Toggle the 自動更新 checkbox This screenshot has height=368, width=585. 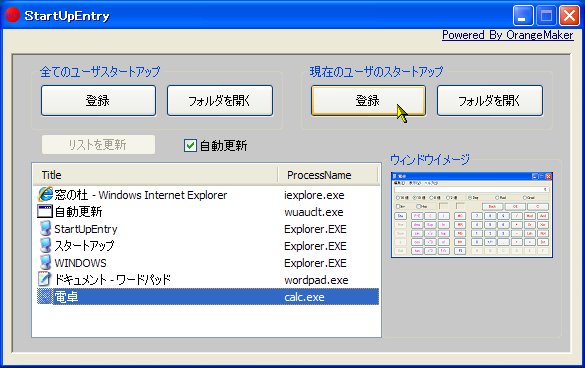(190, 145)
